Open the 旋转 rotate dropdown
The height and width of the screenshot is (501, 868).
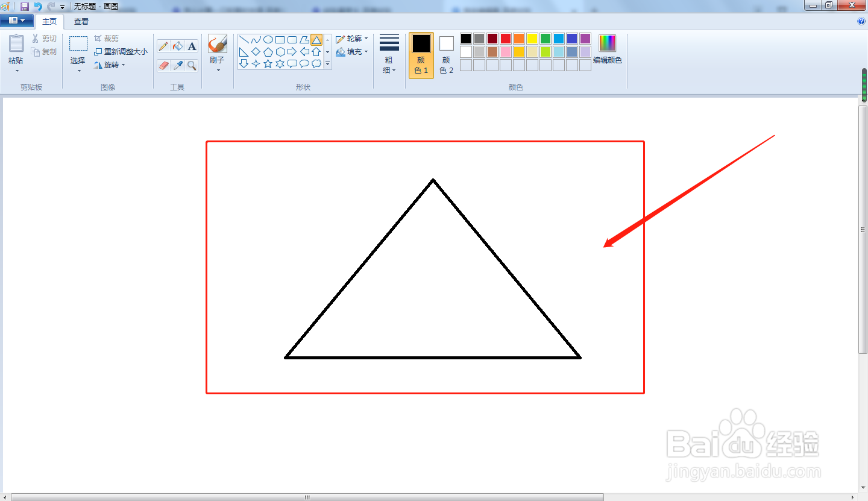pos(110,65)
